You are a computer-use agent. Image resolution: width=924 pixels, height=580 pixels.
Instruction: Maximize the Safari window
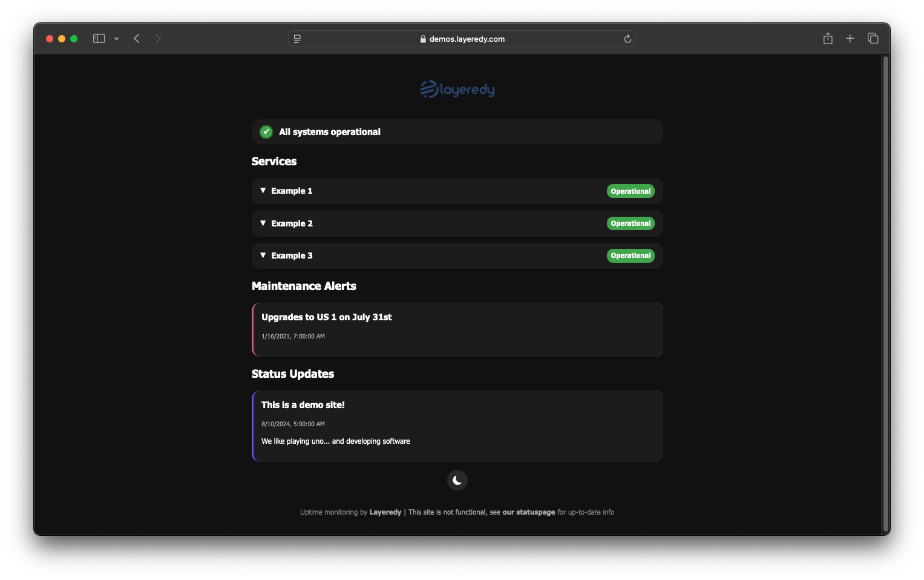tap(74, 39)
